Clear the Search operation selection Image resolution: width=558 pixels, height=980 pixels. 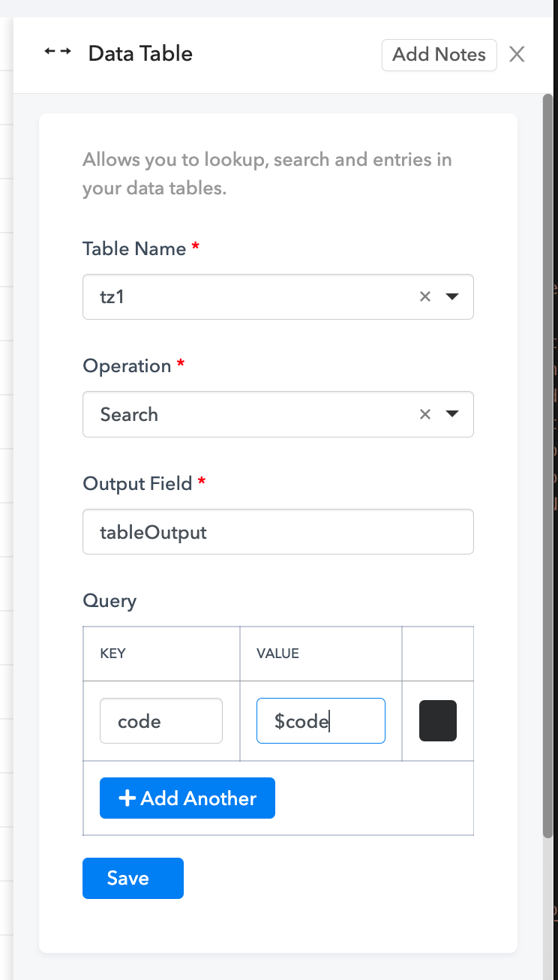tap(425, 414)
